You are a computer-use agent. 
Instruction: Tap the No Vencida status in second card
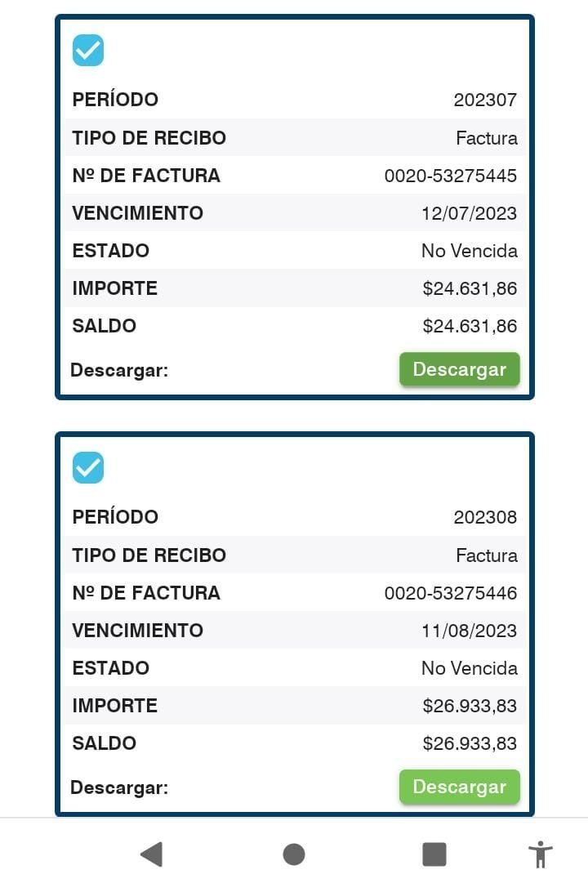(469, 668)
